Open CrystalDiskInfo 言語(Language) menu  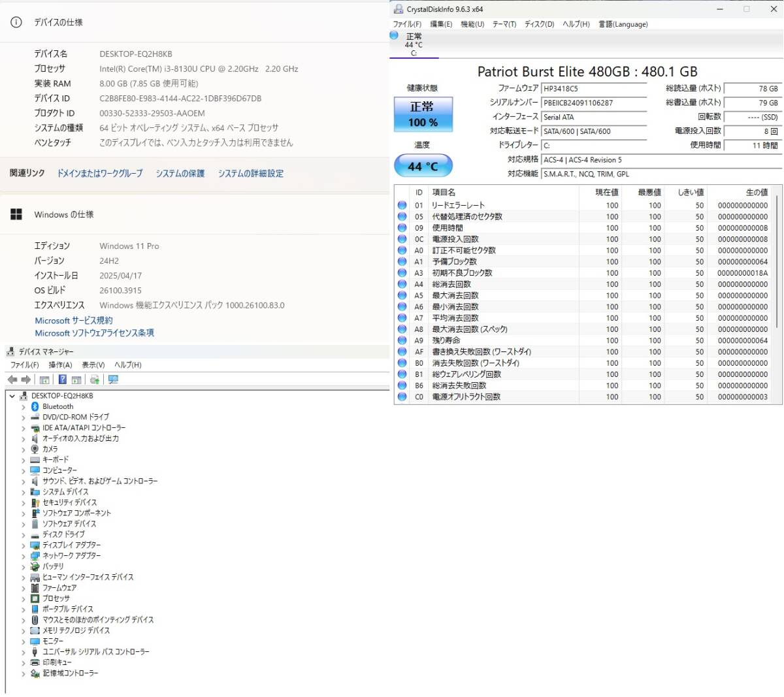tap(623, 24)
